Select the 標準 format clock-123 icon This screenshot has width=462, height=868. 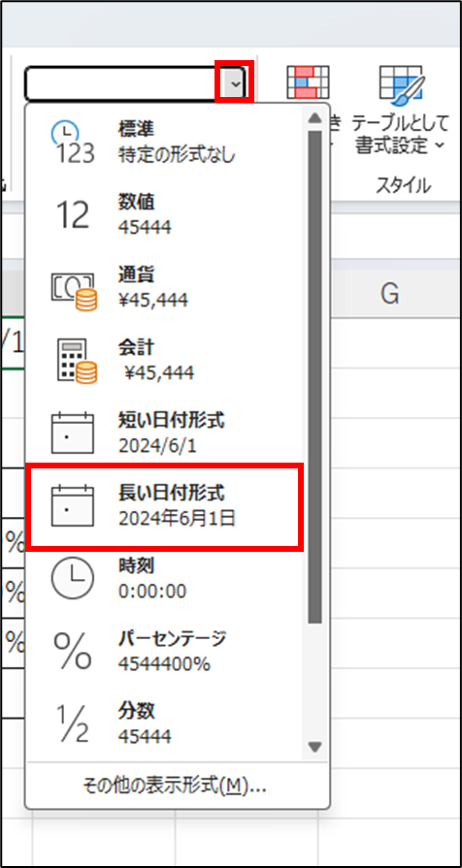pyautogui.click(x=73, y=143)
